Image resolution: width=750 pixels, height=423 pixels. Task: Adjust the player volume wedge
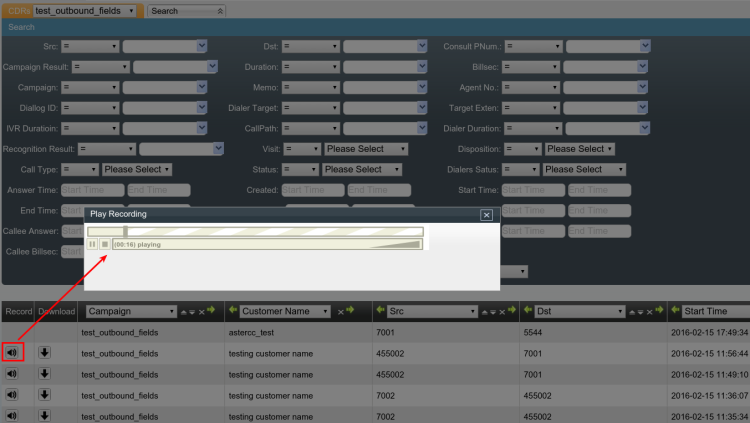(x=399, y=244)
